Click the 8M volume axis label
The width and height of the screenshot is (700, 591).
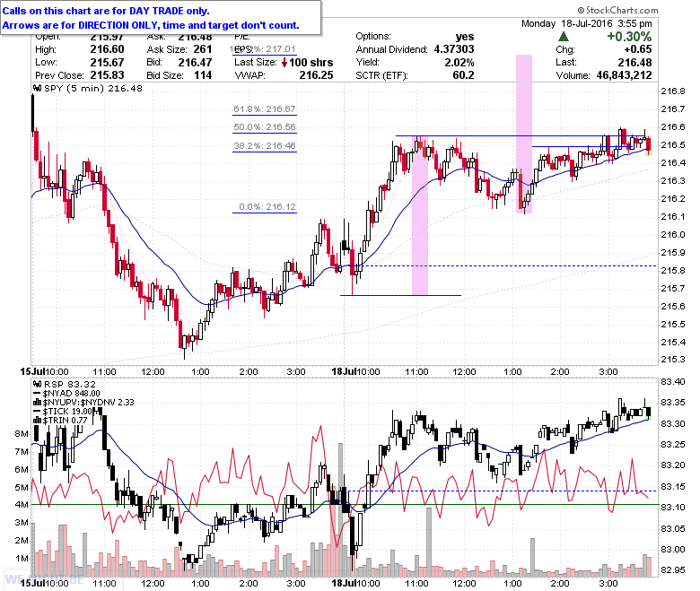[22, 433]
